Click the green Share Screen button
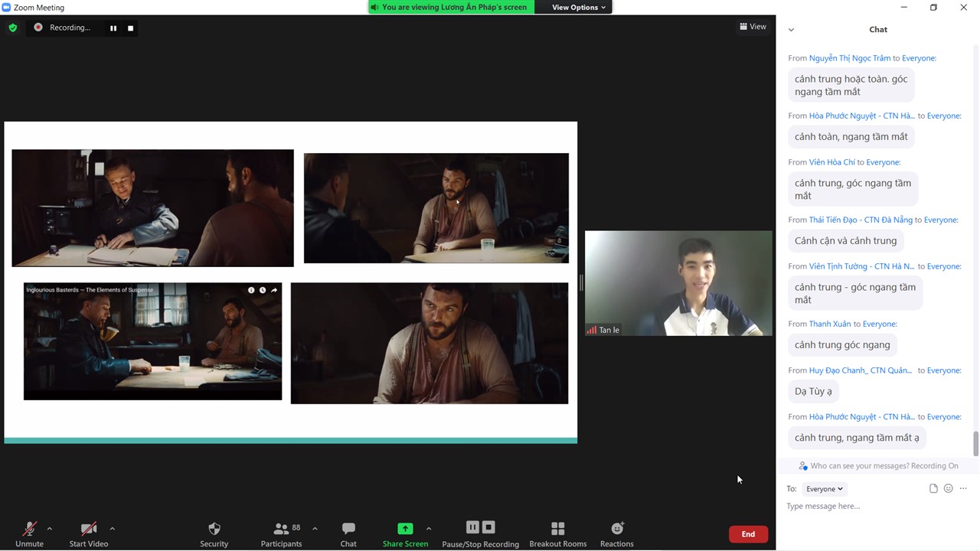980x551 pixels. (405, 533)
